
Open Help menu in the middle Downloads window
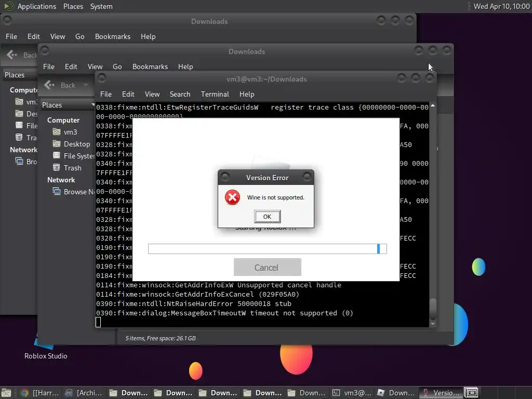click(x=185, y=66)
